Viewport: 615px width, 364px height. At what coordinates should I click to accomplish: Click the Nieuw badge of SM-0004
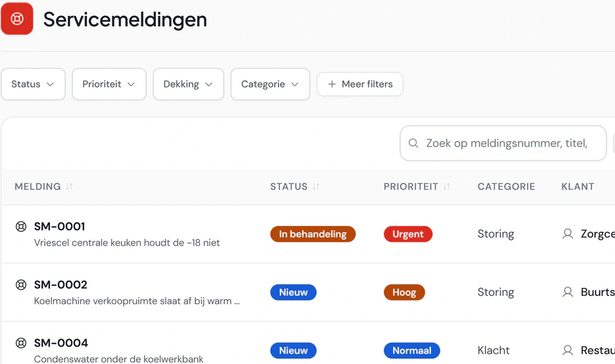click(x=293, y=350)
